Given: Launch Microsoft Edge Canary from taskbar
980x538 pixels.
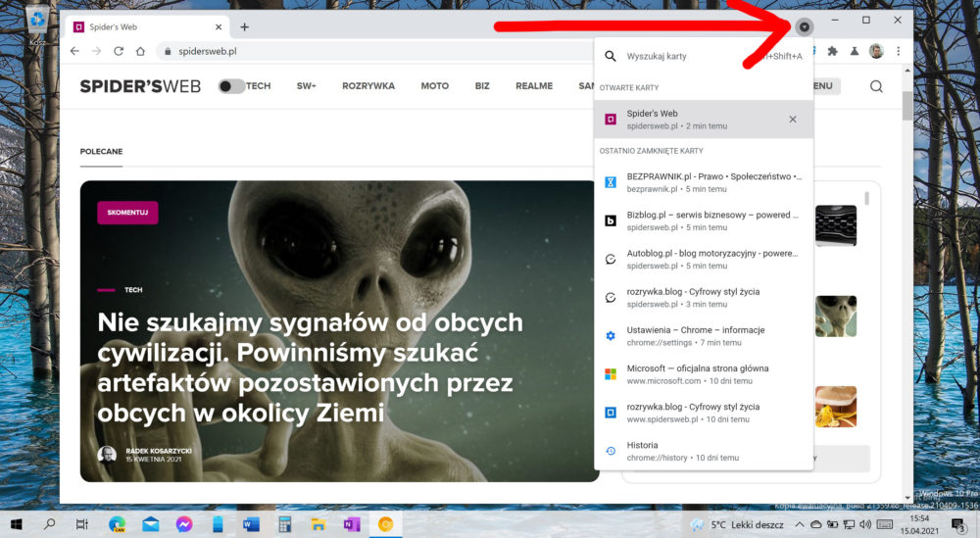Looking at the screenshot, I should [x=117, y=524].
